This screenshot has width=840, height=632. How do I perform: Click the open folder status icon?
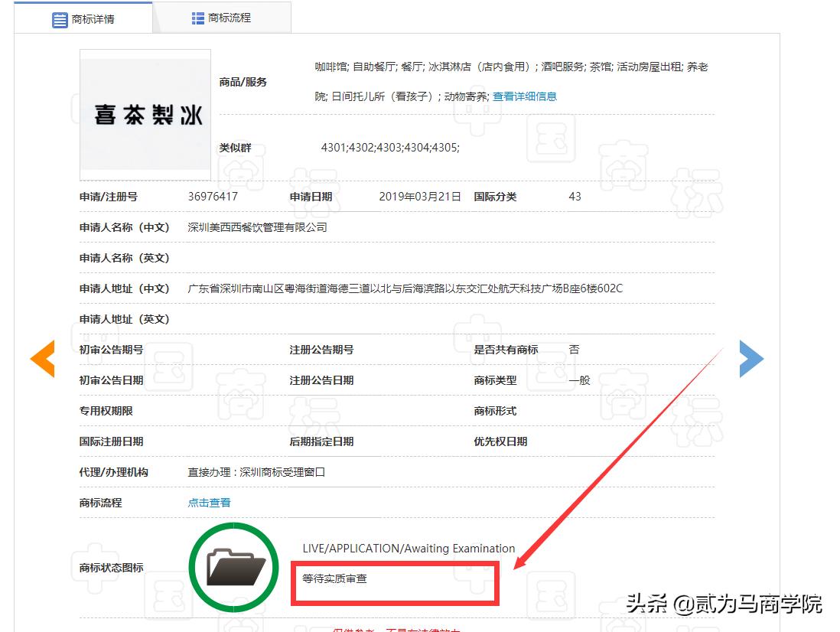(x=233, y=566)
